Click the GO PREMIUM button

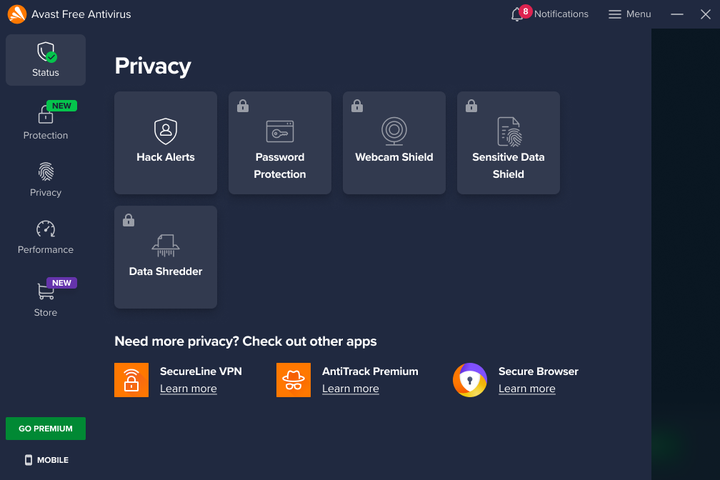(x=46, y=428)
